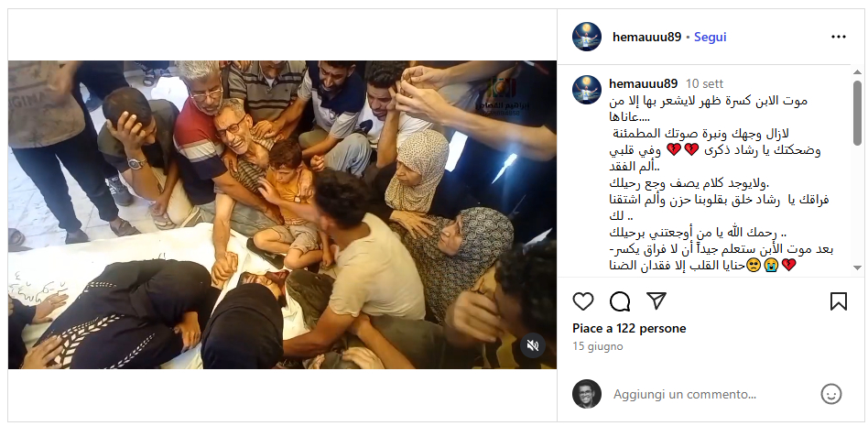This screenshot has height=426, width=868.
Task: View the list of 122 people who liked
Action: [629, 329]
